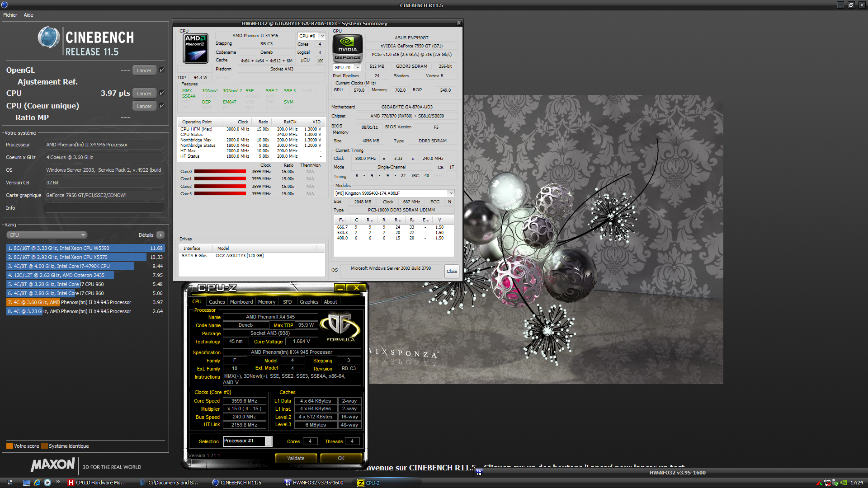Select rank 1 Intel Xeon W5590 row
Screen dimensions: 868x488
pyautogui.click(x=85, y=248)
